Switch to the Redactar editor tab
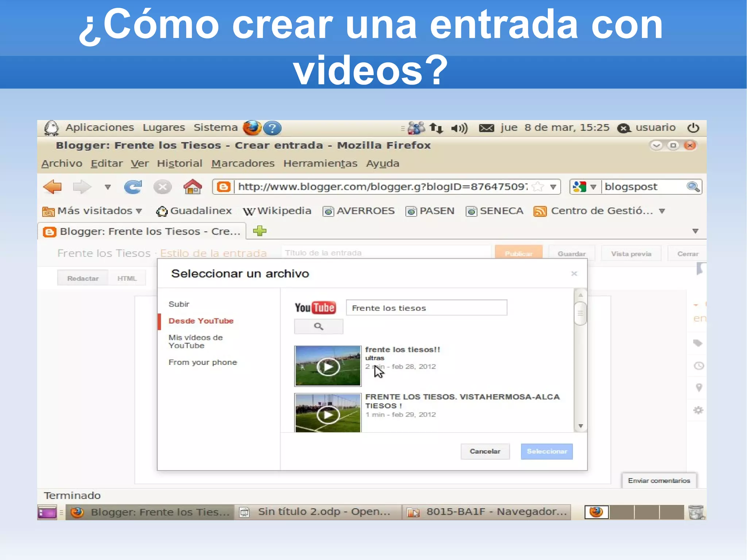Viewport: 747px width, 560px height. 83,278
